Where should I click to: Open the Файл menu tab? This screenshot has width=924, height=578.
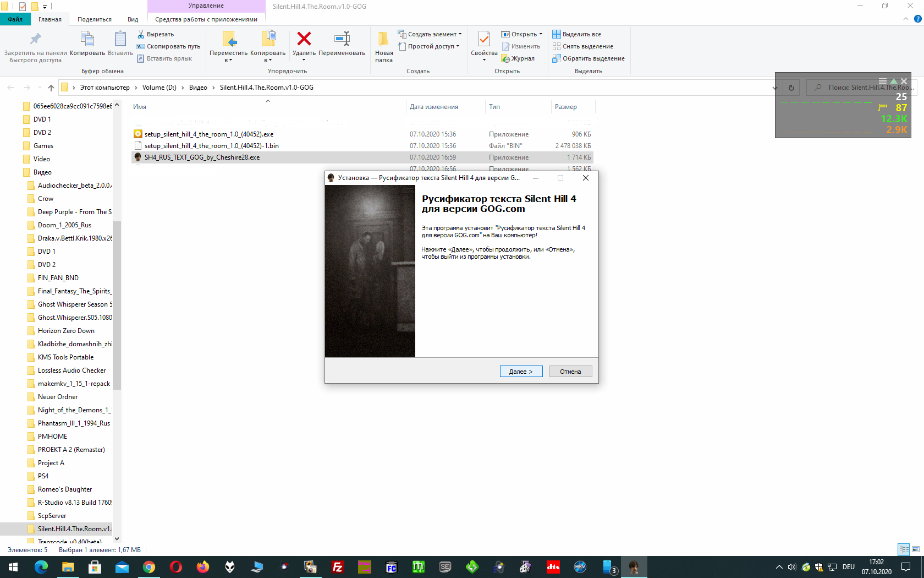point(15,19)
